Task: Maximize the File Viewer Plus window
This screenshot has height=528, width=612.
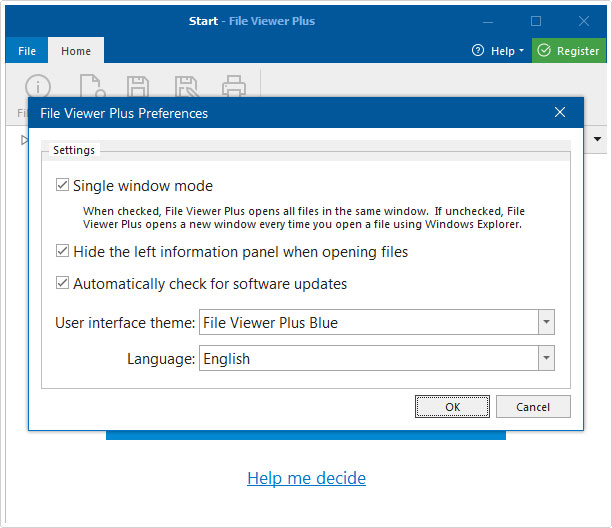Action: click(x=536, y=21)
